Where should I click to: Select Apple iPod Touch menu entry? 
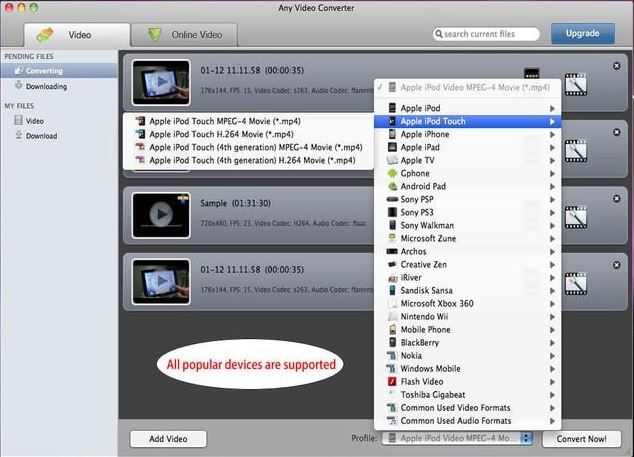[467, 121]
